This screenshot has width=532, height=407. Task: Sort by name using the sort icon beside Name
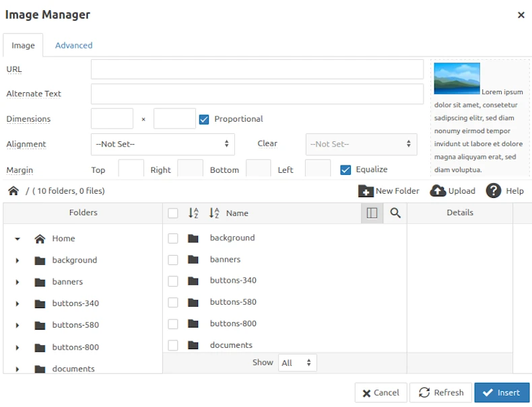pyautogui.click(x=215, y=213)
